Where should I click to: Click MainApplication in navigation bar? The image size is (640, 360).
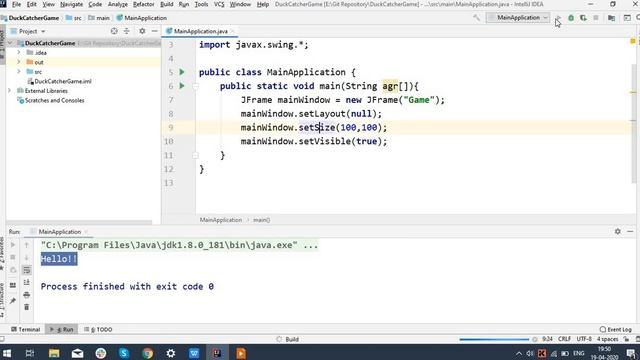(x=142, y=18)
